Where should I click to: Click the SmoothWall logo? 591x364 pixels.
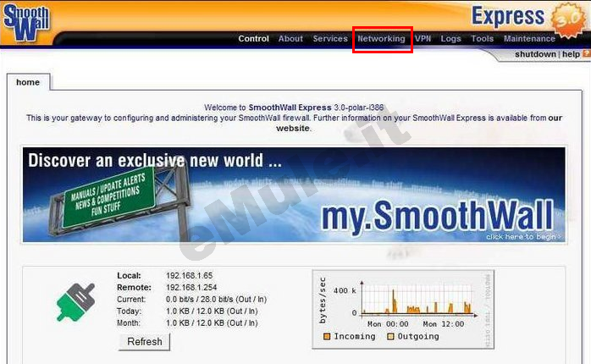pos(26,23)
